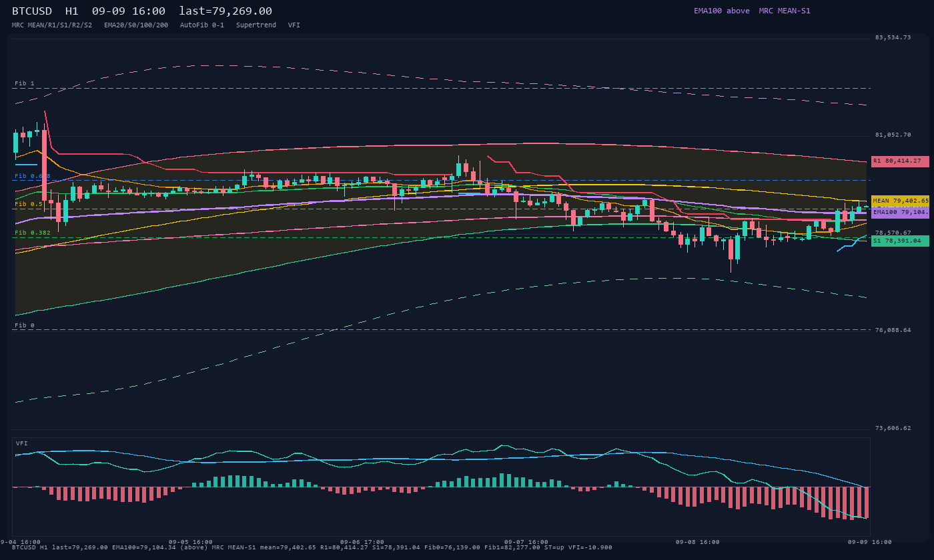Click the VFI label inside the lower panel

pyautogui.click(x=22, y=443)
